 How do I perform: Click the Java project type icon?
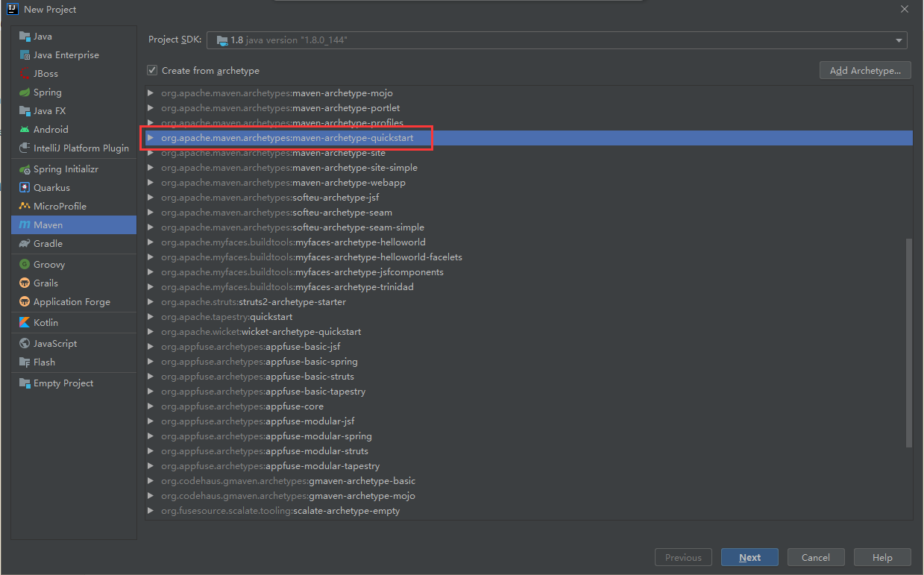tap(25, 37)
